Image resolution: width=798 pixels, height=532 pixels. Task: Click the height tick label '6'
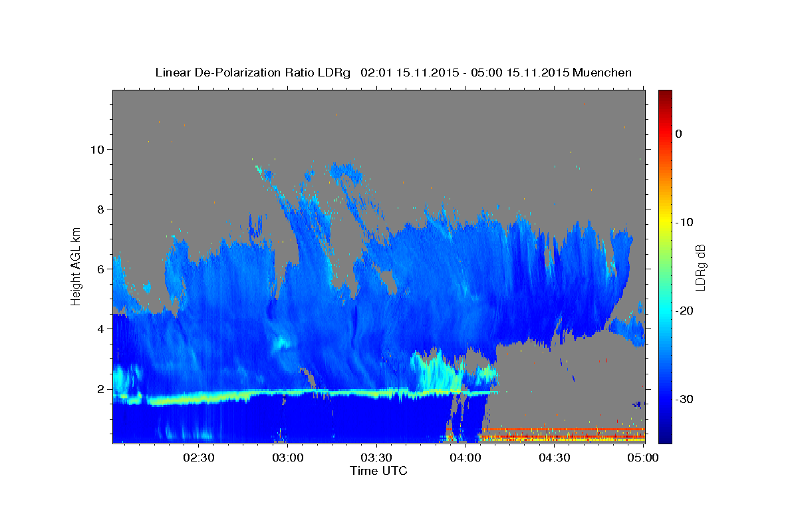point(101,269)
